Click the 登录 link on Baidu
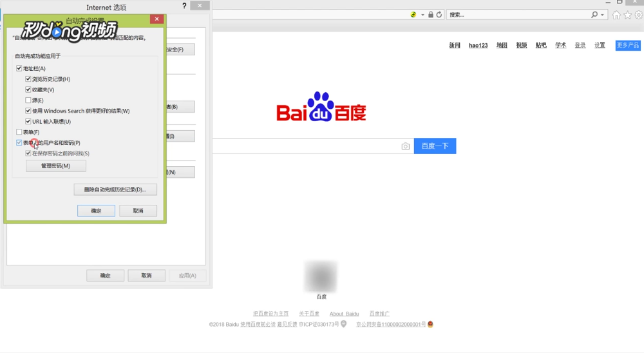 click(x=580, y=45)
